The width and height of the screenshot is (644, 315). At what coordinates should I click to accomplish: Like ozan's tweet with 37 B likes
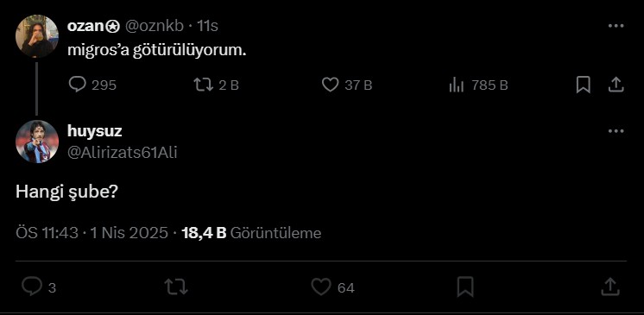point(347,85)
